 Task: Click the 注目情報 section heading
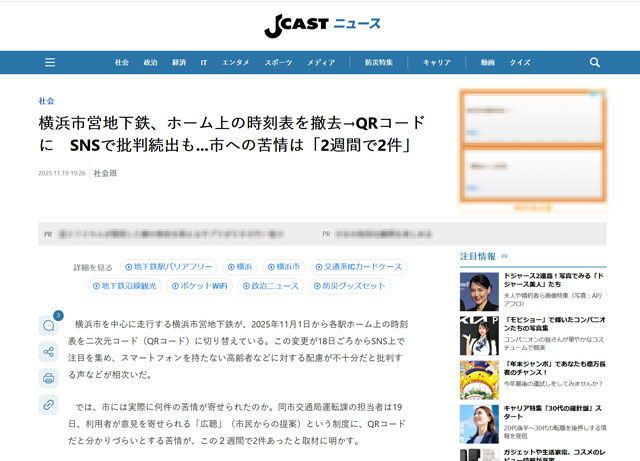(478, 256)
